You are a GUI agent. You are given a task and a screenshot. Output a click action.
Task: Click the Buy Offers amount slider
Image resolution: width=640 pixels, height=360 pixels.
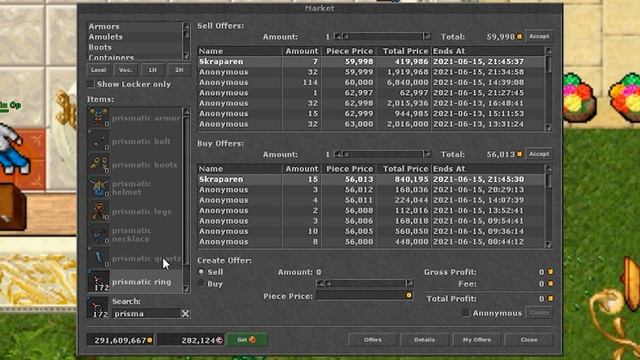click(382, 154)
